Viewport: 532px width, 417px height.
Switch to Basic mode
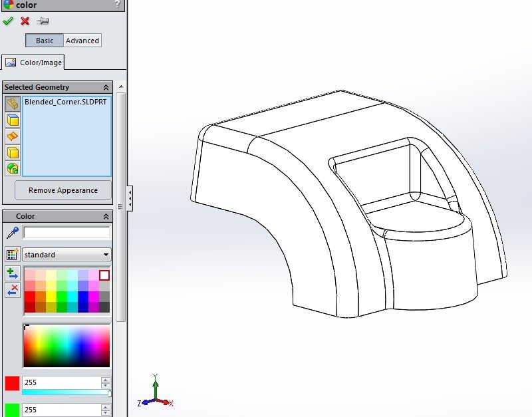pos(45,41)
